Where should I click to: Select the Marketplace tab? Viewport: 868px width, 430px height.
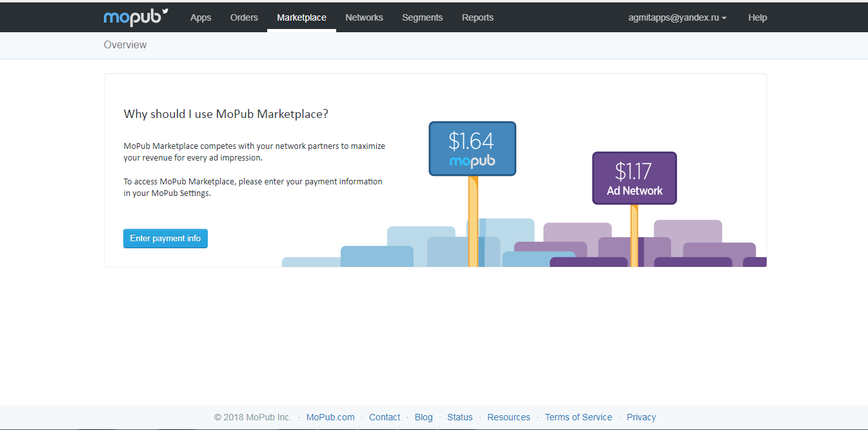301,17
